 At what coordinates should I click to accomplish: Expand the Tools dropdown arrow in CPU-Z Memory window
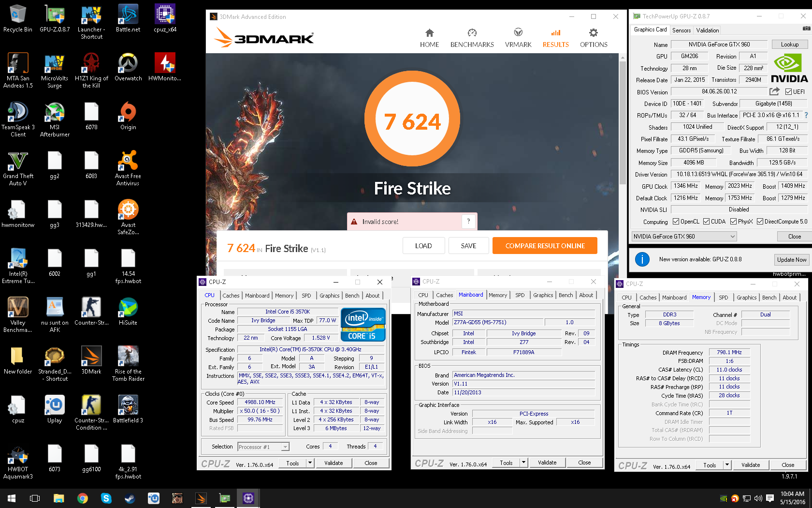point(727,465)
